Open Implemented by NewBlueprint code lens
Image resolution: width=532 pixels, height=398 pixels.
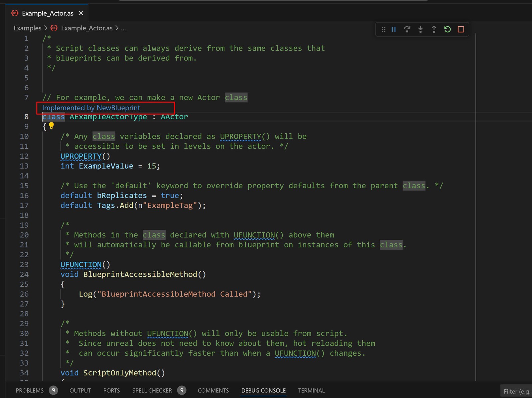pos(91,108)
